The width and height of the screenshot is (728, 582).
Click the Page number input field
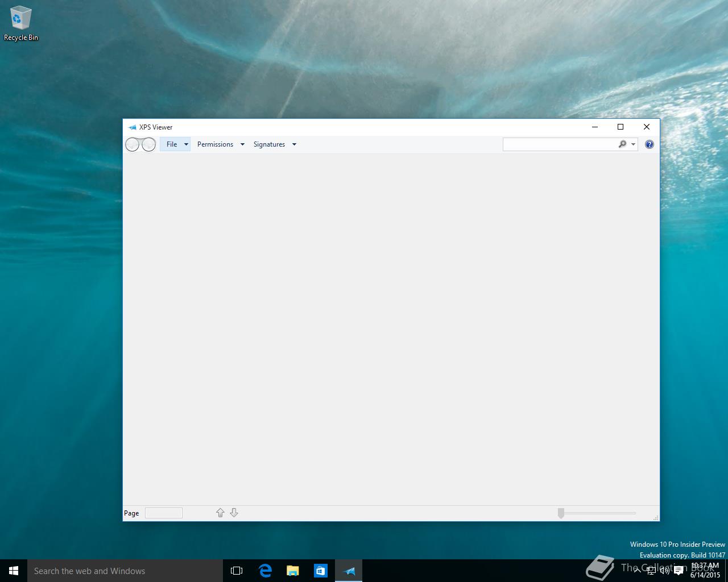point(164,513)
